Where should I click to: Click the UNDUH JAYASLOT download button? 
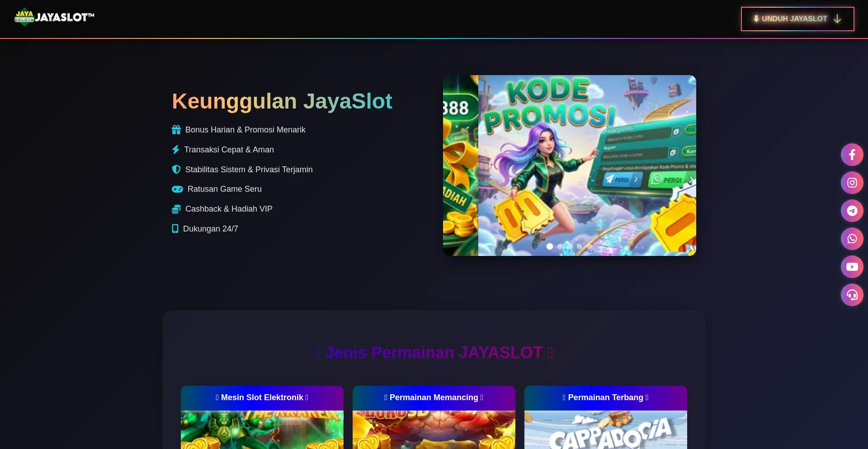(x=797, y=19)
